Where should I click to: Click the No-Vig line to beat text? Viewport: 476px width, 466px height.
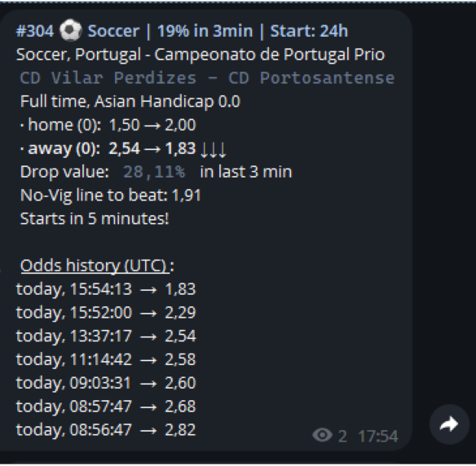[111, 196]
